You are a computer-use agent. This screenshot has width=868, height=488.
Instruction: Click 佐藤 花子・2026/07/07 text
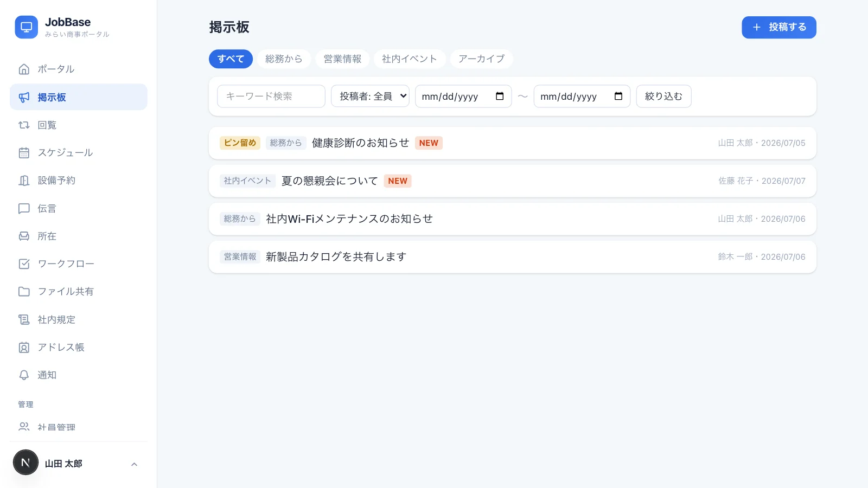coord(762,181)
